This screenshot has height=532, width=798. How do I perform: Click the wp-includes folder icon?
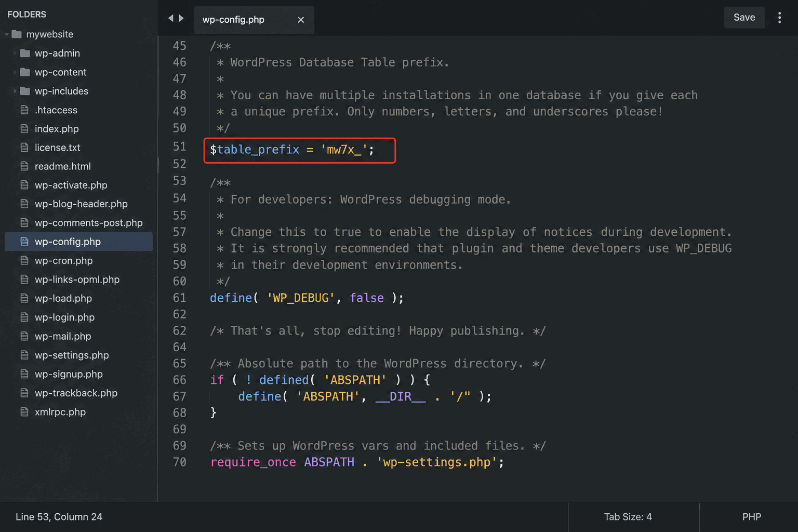pyautogui.click(x=25, y=91)
